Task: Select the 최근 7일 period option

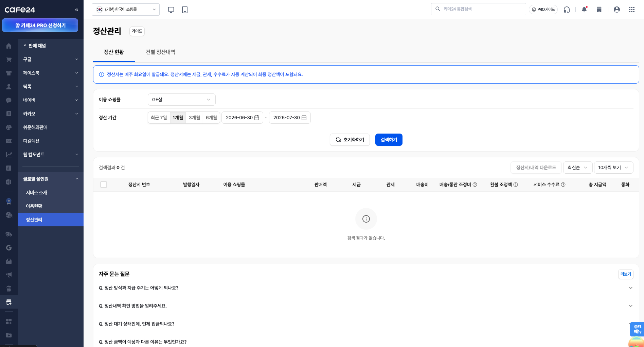Action: click(159, 118)
